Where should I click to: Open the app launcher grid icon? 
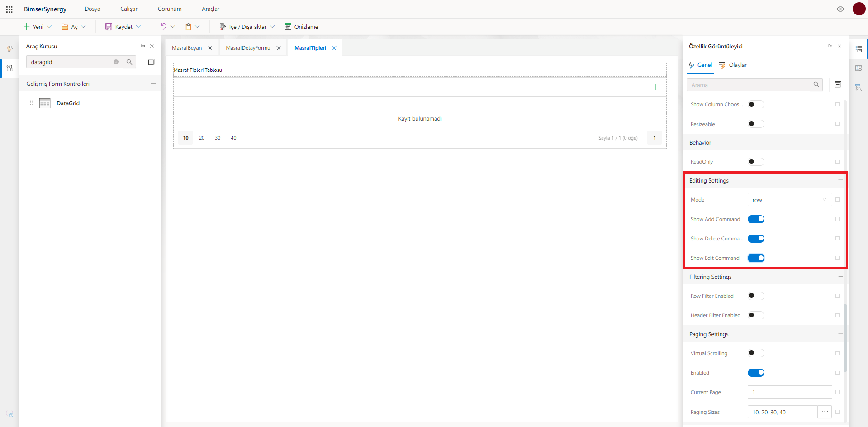coord(9,9)
